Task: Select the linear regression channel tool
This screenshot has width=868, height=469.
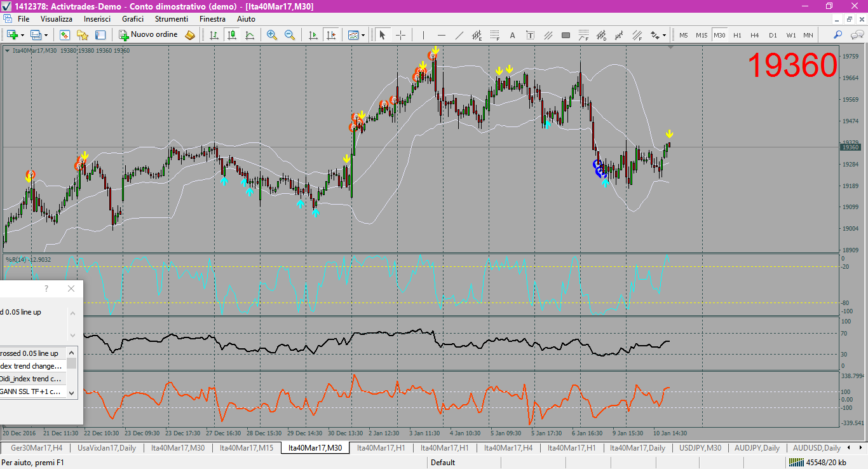Action: pyautogui.click(x=620, y=35)
